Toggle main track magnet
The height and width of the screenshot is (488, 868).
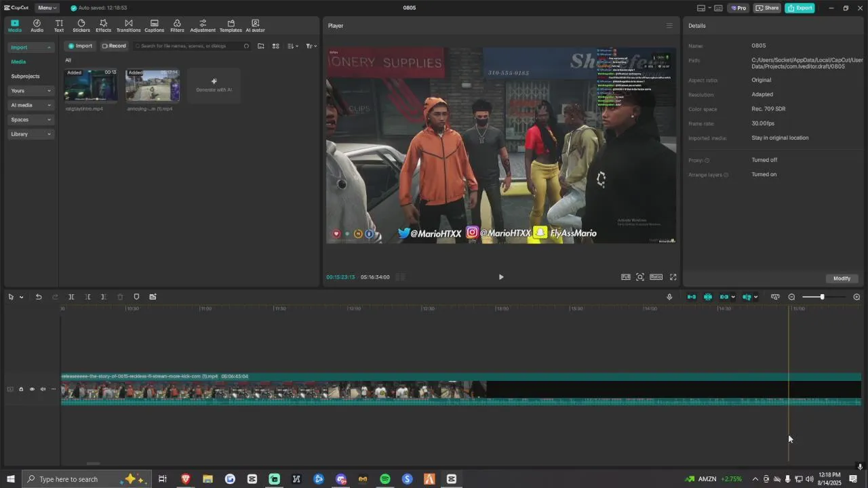(x=692, y=297)
